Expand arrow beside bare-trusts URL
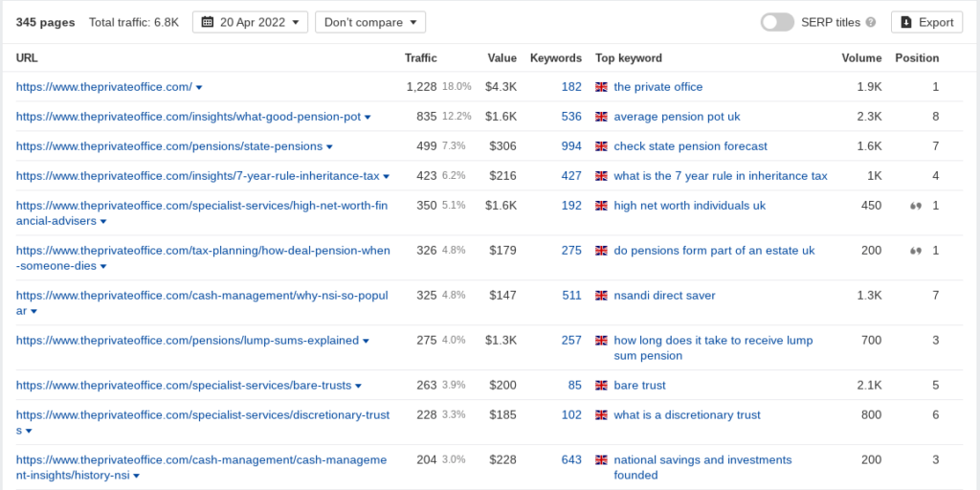Viewport: 980px width, 490px height. click(358, 387)
